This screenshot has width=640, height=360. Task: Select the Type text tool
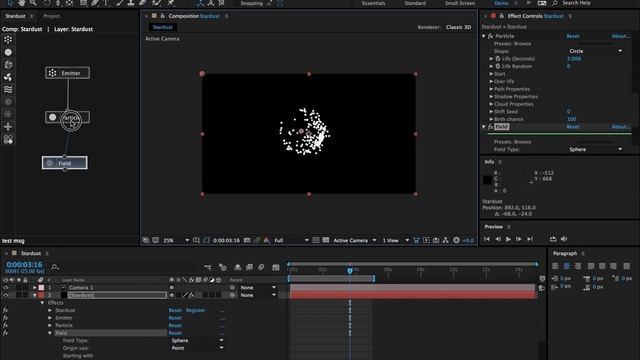point(106,3)
